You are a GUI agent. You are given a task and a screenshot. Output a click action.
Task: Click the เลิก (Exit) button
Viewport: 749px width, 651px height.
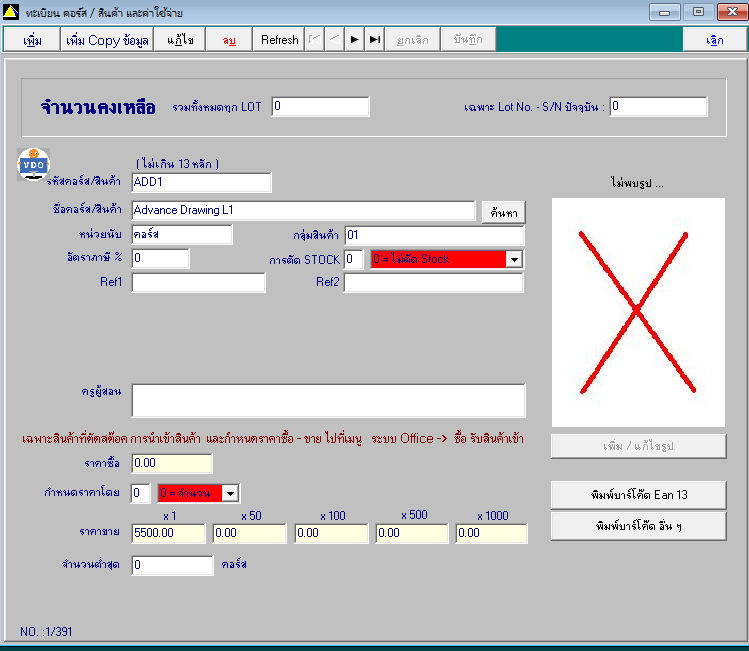pos(714,40)
